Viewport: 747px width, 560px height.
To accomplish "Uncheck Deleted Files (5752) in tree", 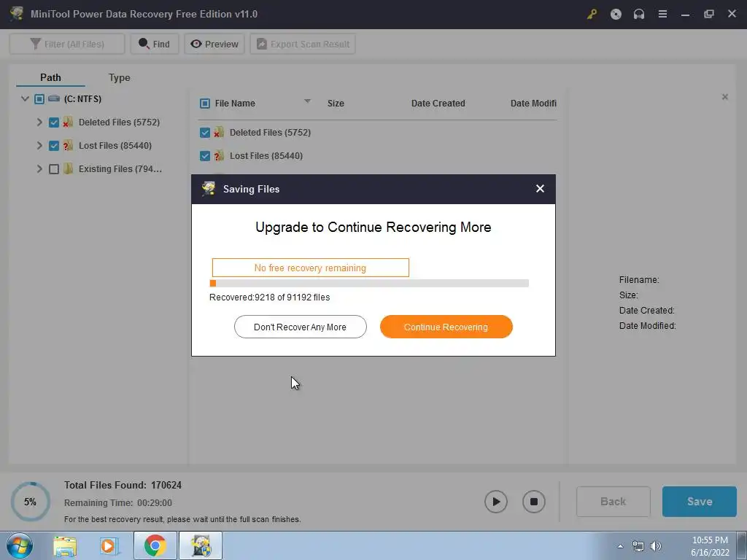I will click(x=54, y=122).
